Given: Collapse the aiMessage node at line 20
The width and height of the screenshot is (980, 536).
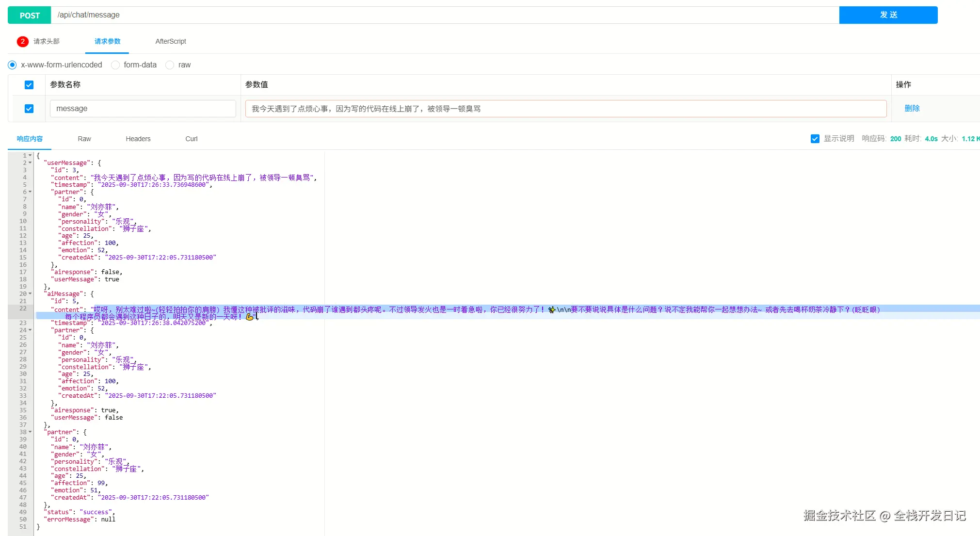Looking at the screenshot, I should pos(30,294).
